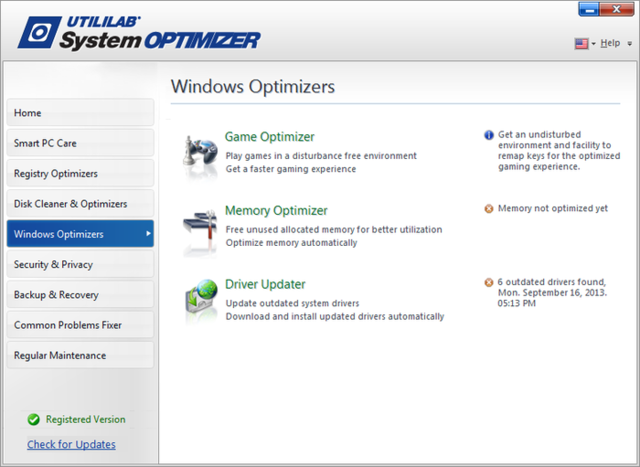Select the Windows Optimizers sidebar tab
This screenshot has height=467, width=640.
(80, 234)
